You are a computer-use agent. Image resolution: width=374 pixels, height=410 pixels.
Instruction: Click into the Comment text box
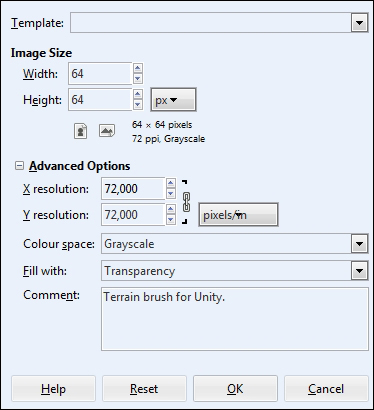[x=235, y=319]
